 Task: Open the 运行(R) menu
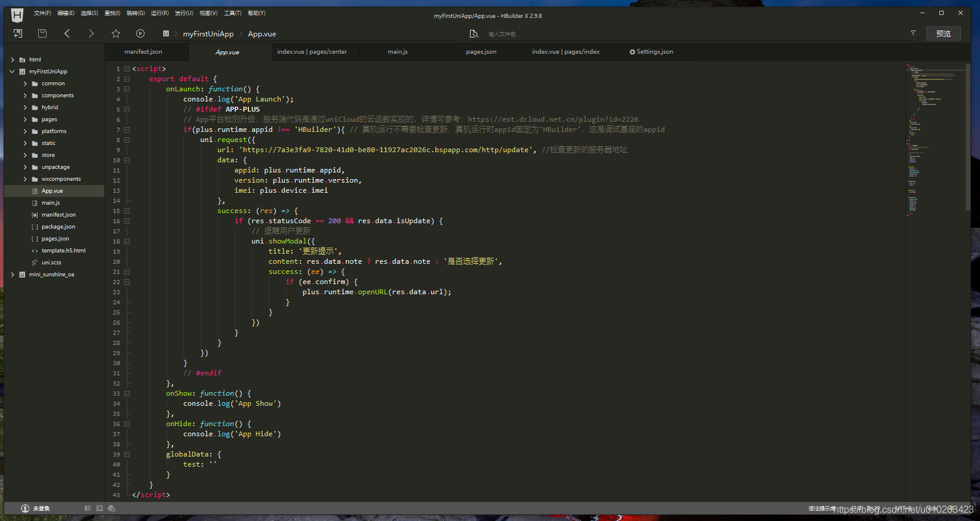coord(159,13)
